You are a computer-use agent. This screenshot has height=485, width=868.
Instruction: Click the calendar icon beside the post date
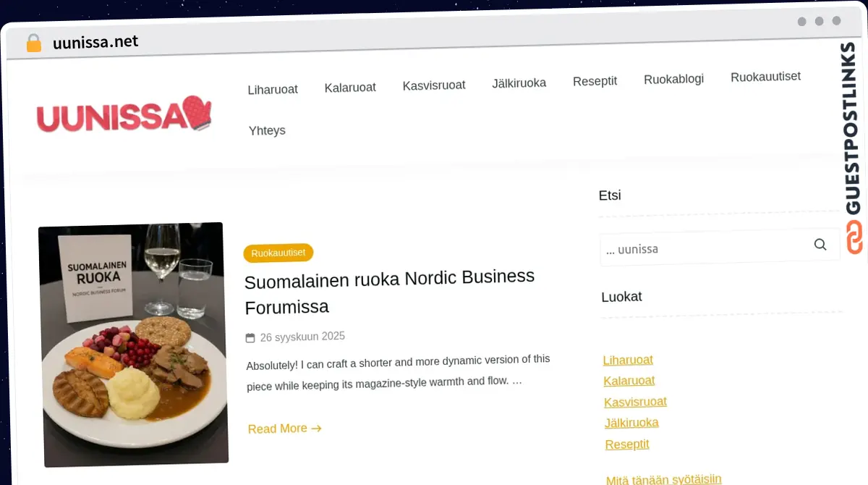tap(250, 338)
